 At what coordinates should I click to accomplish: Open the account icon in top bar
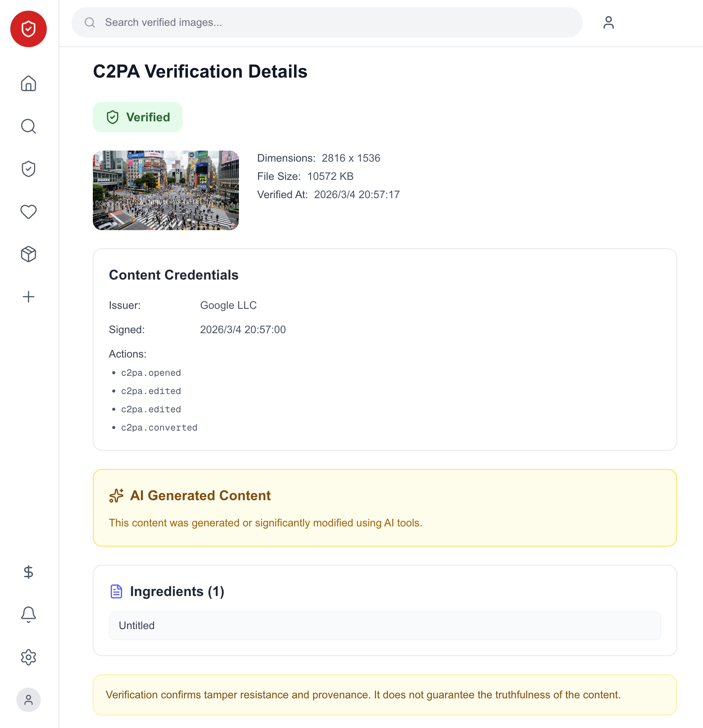click(x=608, y=22)
